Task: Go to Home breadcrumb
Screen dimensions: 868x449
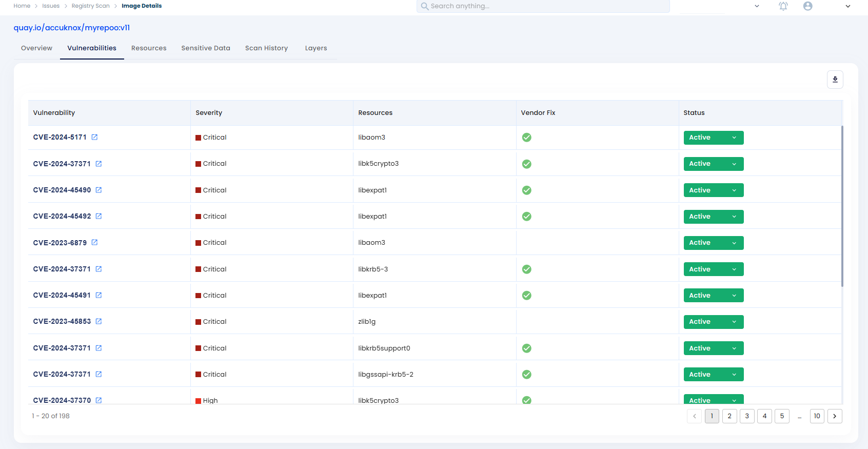Action: point(22,6)
